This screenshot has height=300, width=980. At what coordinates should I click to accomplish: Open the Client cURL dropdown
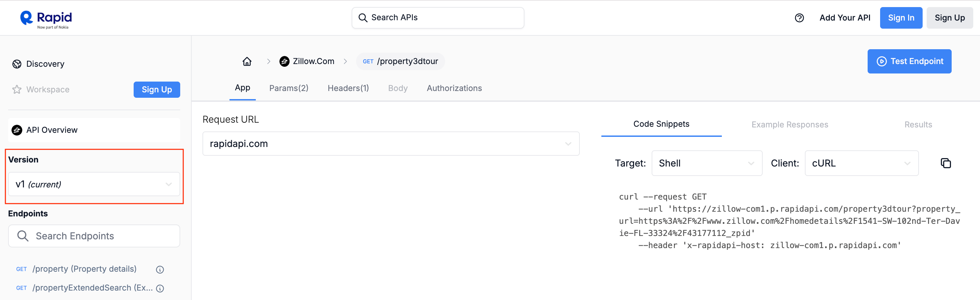(x=861, y=163)
